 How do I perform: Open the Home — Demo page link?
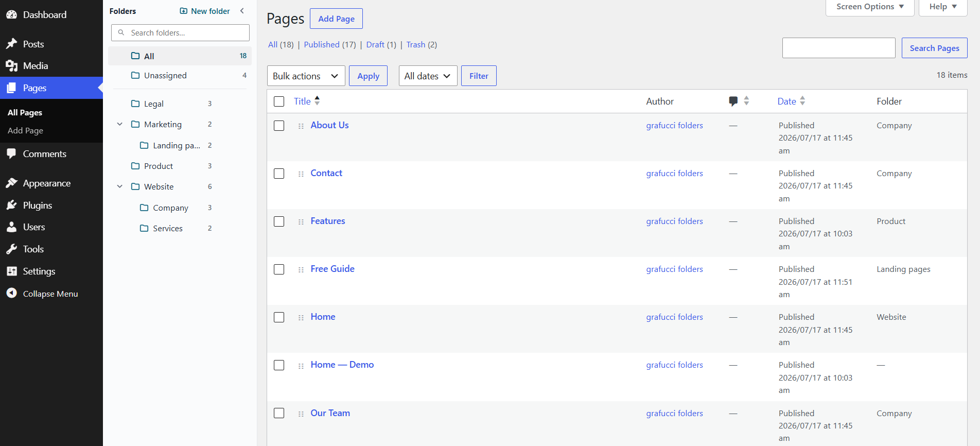pos(342,365)
